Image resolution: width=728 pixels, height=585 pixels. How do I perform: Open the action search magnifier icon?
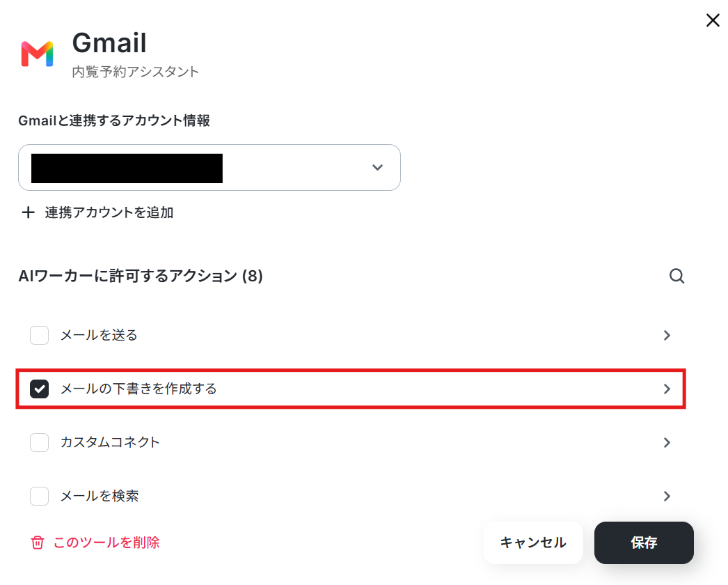coord(676,276)
